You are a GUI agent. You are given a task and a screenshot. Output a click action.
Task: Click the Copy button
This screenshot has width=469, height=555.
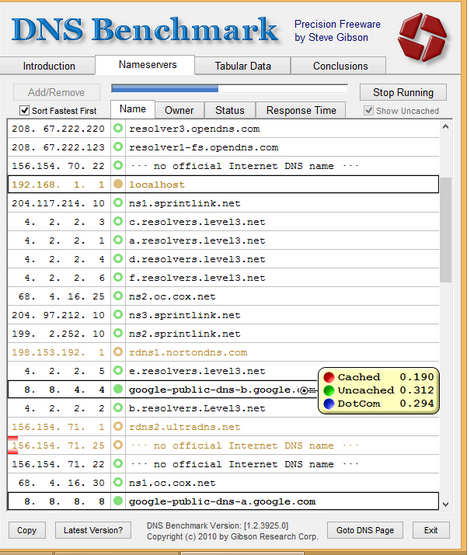(27, 530)
